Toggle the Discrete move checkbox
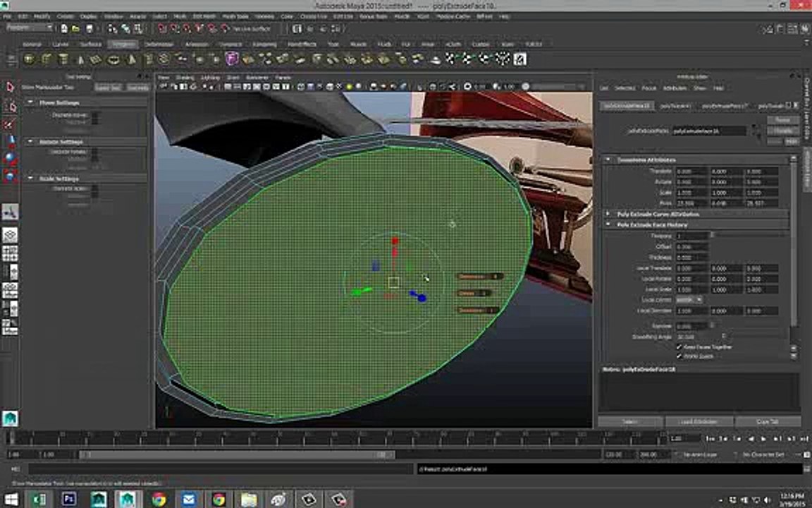Viewport: 812px width, 508px height. [x=94, y=115]
